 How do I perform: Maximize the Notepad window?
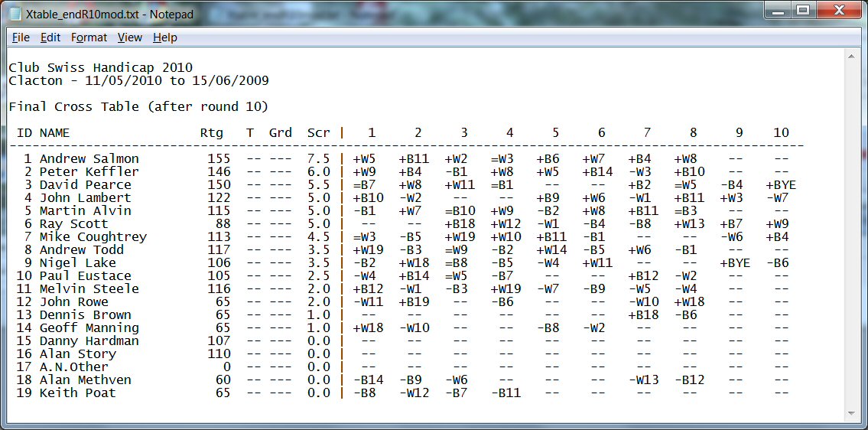tap(803, 11)
